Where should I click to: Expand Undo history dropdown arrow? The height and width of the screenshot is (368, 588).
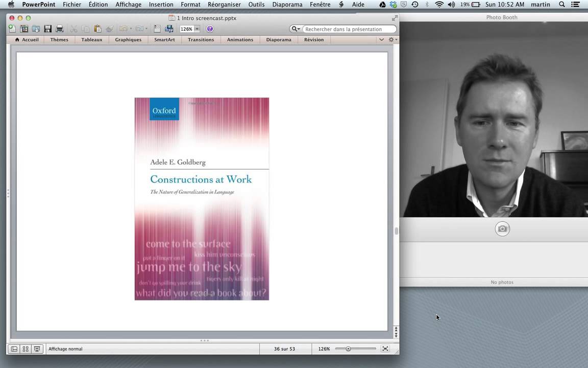[x=131, y=29]
